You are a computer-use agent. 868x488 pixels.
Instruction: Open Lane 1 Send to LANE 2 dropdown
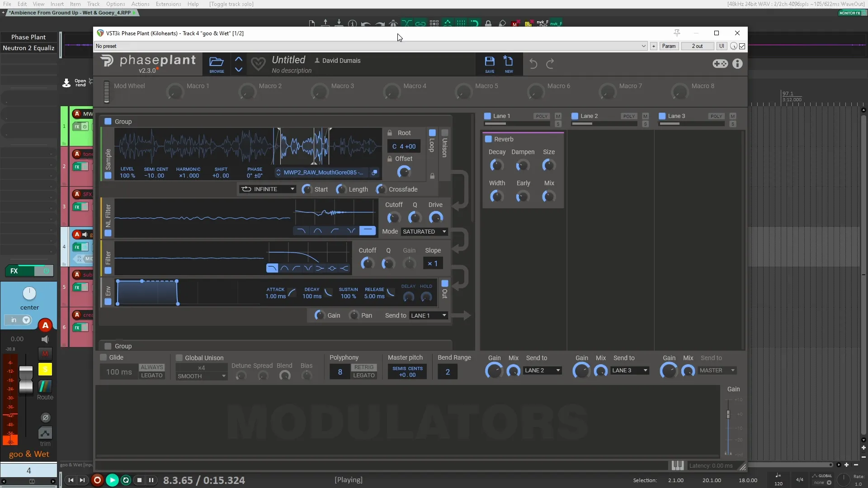pyautogui.click(x=542, y=371)
